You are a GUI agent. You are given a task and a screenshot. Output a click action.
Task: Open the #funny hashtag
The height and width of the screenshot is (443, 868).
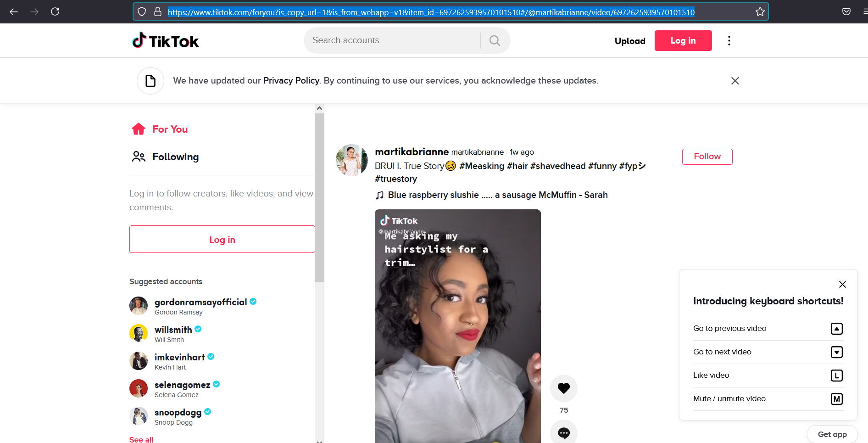[602, 166]
